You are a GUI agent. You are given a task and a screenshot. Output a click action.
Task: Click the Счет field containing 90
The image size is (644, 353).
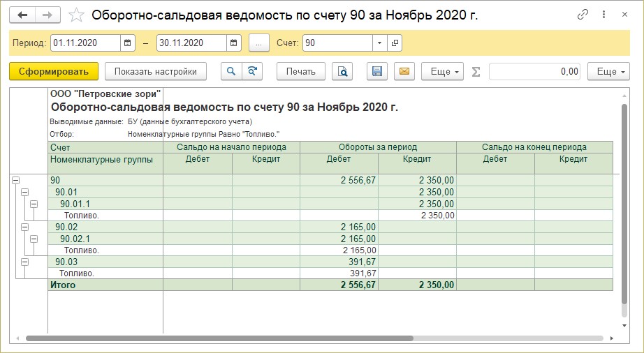coord(337,43)
